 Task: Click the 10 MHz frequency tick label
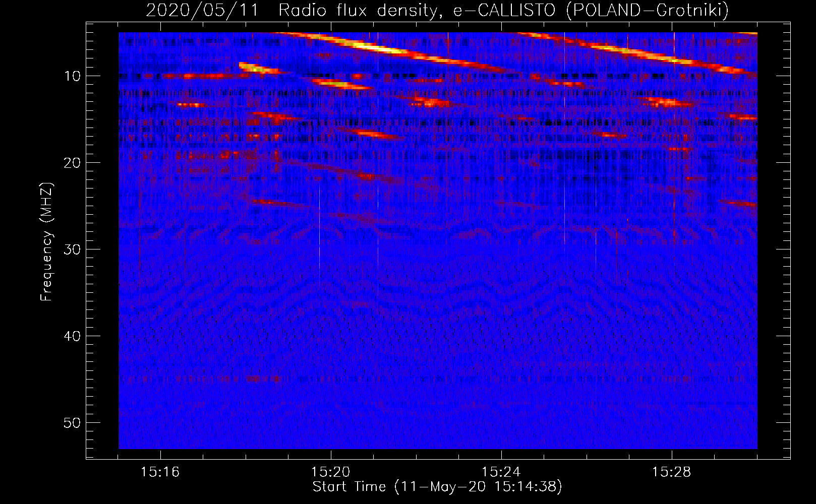[x=72, y=76]
